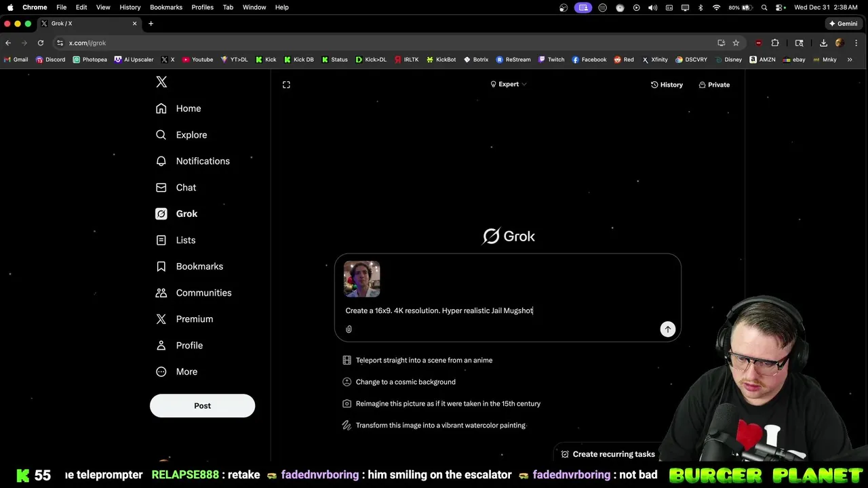Click Create recurring tasks
Screen dimensions: 868x488
point(608,454)
